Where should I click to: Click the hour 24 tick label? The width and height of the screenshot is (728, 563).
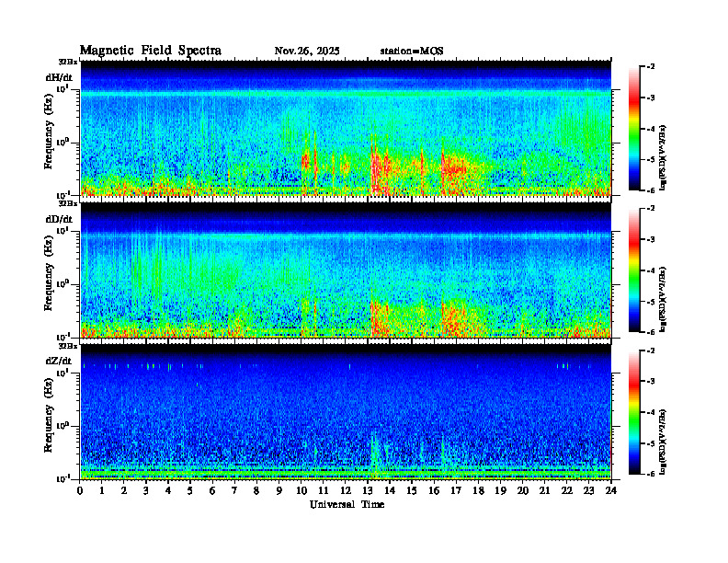[611, 491]
